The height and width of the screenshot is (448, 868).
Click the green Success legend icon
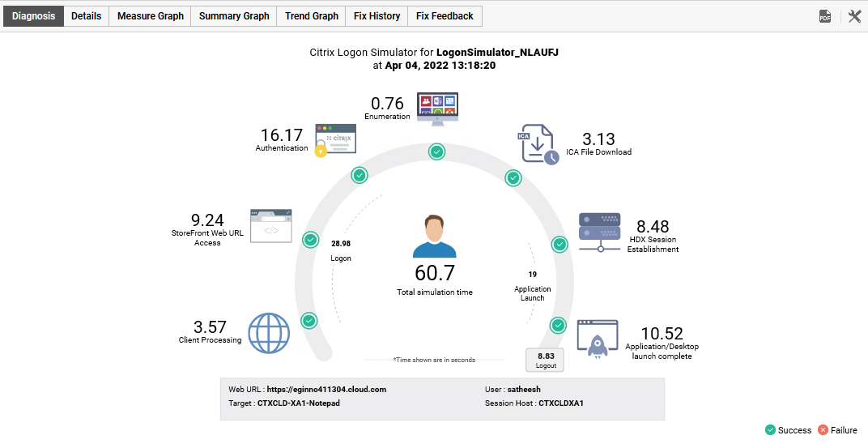click(770, 430)
